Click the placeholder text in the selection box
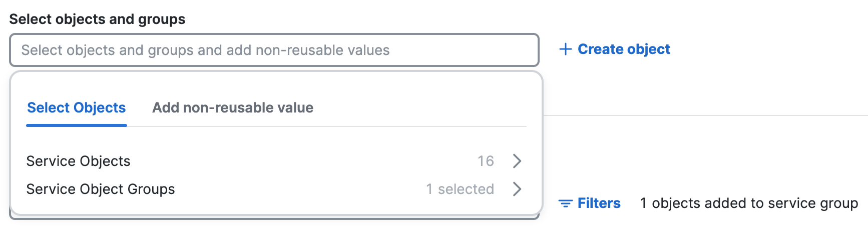 click(205, 50)
